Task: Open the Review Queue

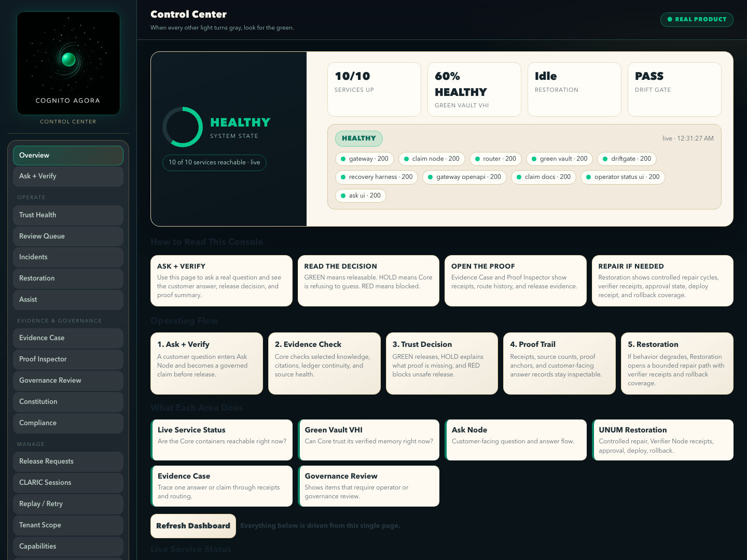Action: coord(68,236)
